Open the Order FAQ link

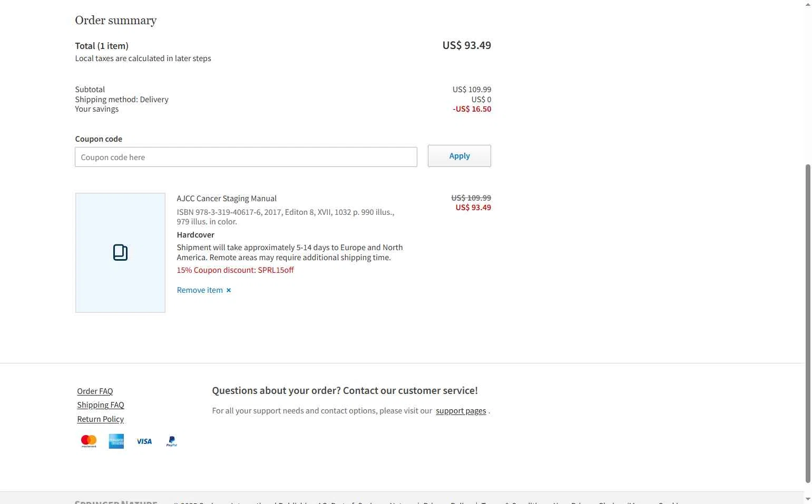point(95,391)
